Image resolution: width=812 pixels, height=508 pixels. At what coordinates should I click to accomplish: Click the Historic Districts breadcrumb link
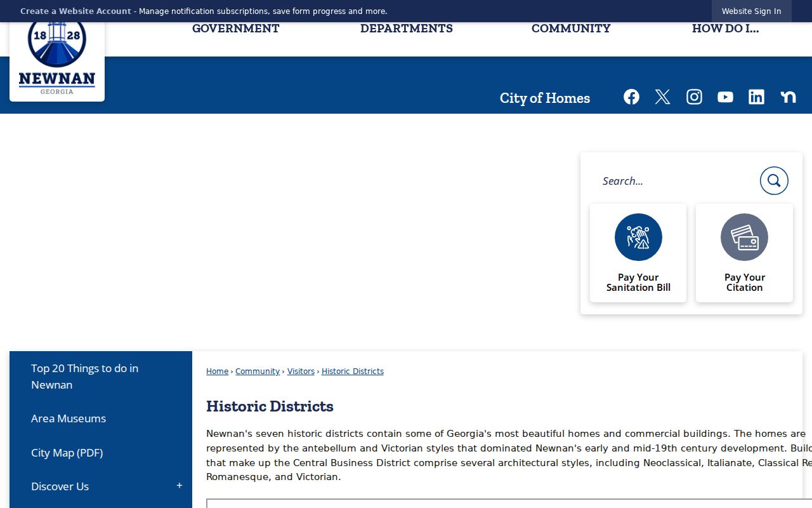[353, 371]
